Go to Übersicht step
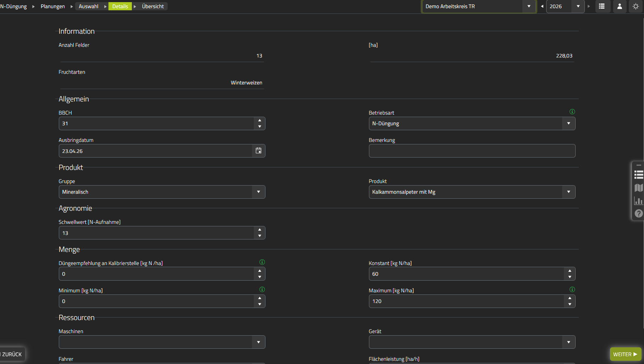 153,6
